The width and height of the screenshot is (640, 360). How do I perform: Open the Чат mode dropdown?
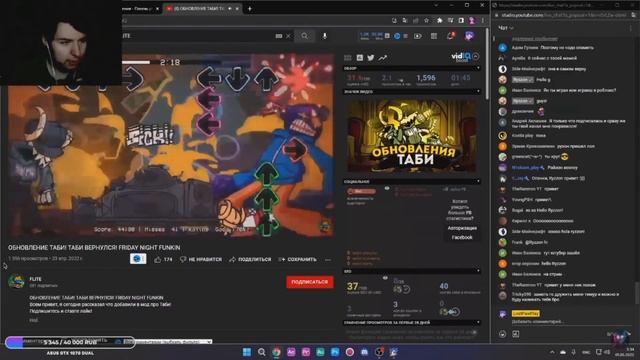[x=506, y=28]
